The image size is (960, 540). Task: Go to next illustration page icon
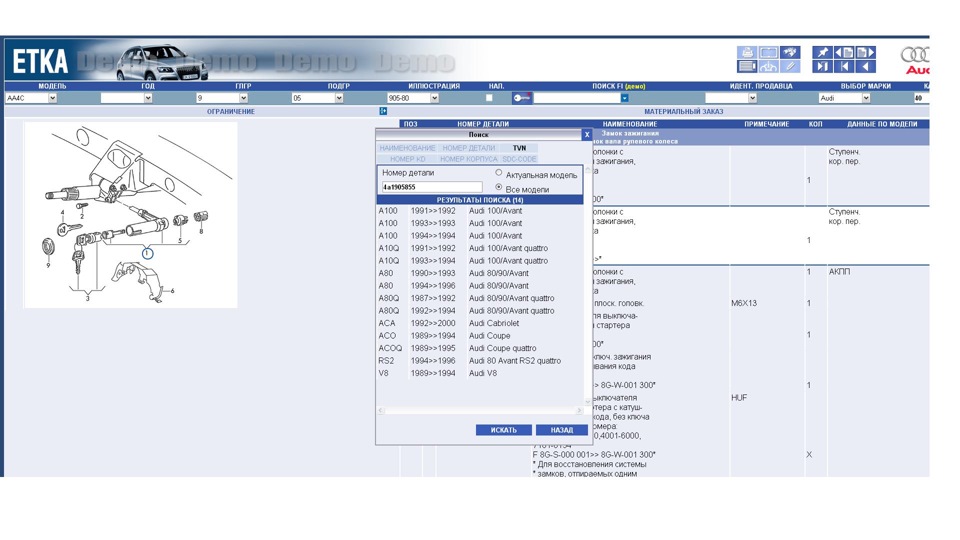tap(865, 53)
